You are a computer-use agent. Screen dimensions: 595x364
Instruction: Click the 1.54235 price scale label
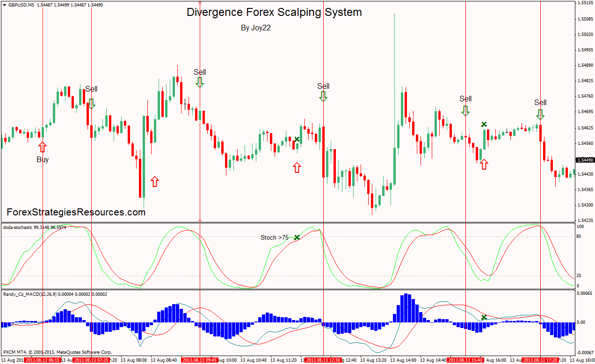pos(586,221)
